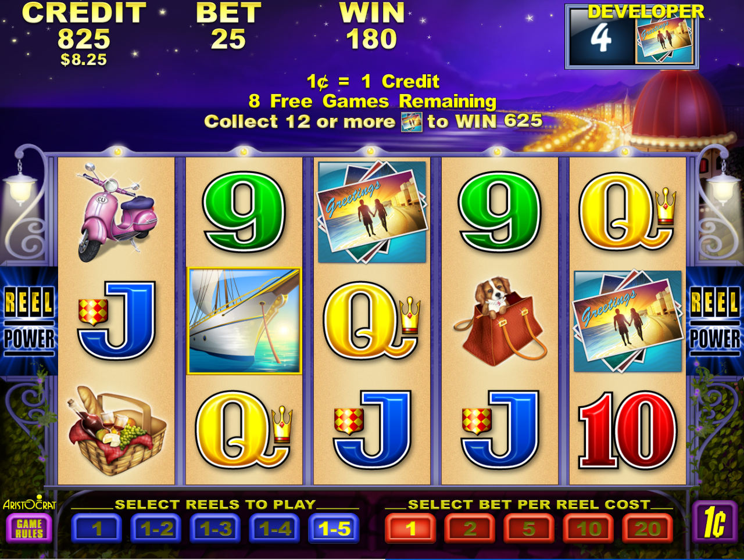Click the pink scooter symbol

(116, 213)
